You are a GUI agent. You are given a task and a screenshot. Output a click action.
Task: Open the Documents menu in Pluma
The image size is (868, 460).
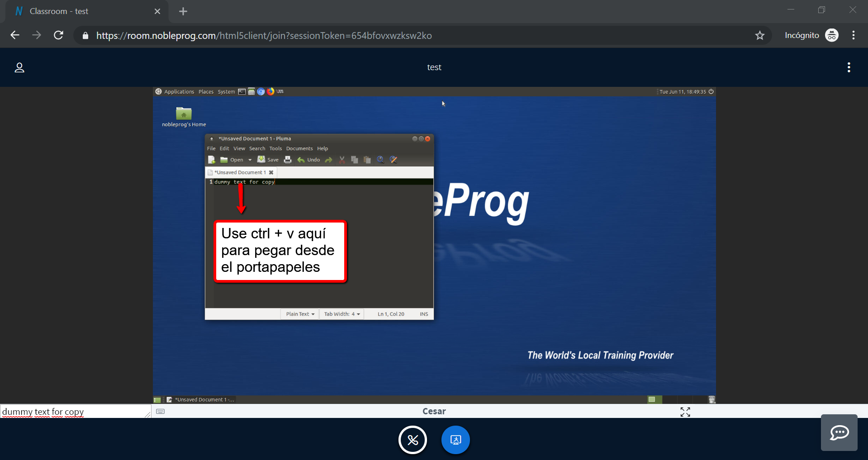click(299, 148)
